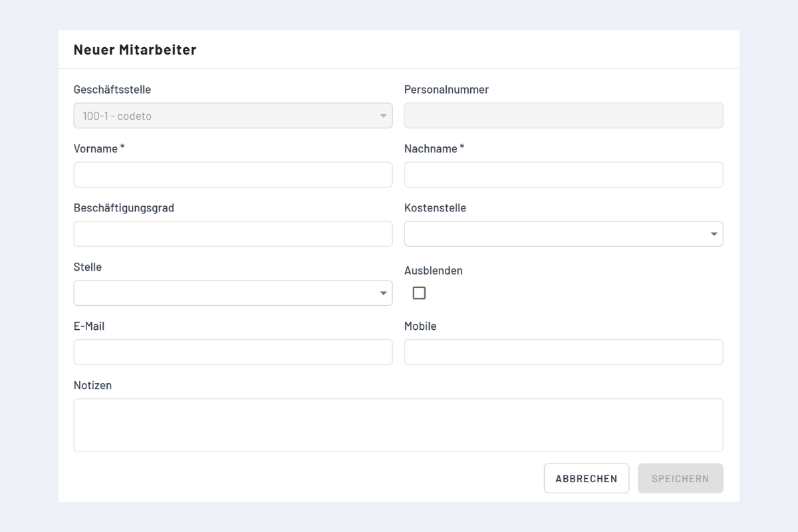Click into the Mobile field
The height and width of the screenshot is (532, 798).
pos(563,352)
